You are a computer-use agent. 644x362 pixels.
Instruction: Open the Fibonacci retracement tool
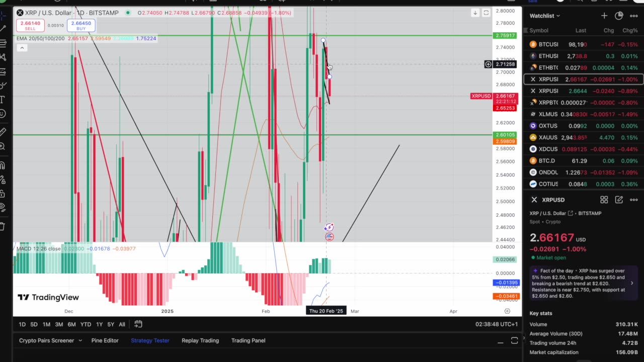3,43
